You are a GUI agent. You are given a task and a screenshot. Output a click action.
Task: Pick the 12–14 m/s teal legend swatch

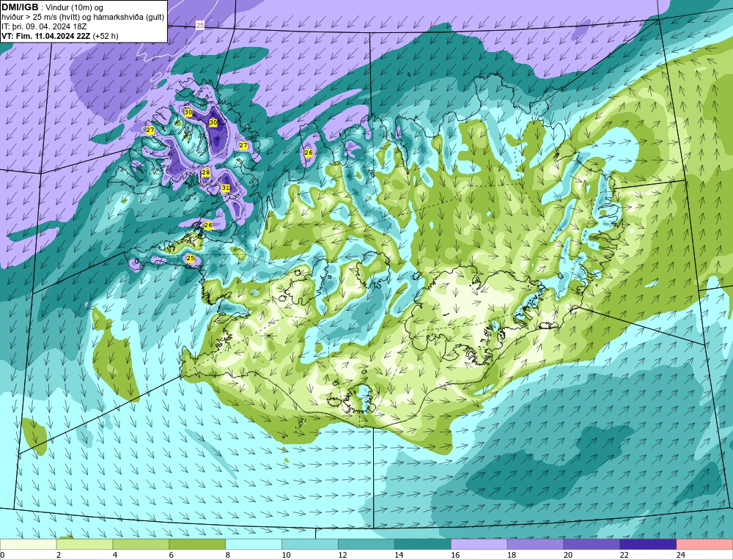366,545
